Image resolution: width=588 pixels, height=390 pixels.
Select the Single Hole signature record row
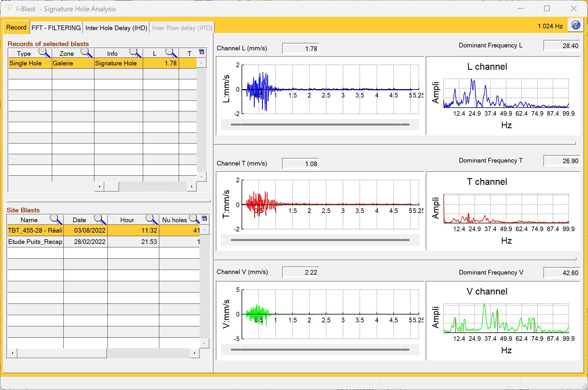87,63
